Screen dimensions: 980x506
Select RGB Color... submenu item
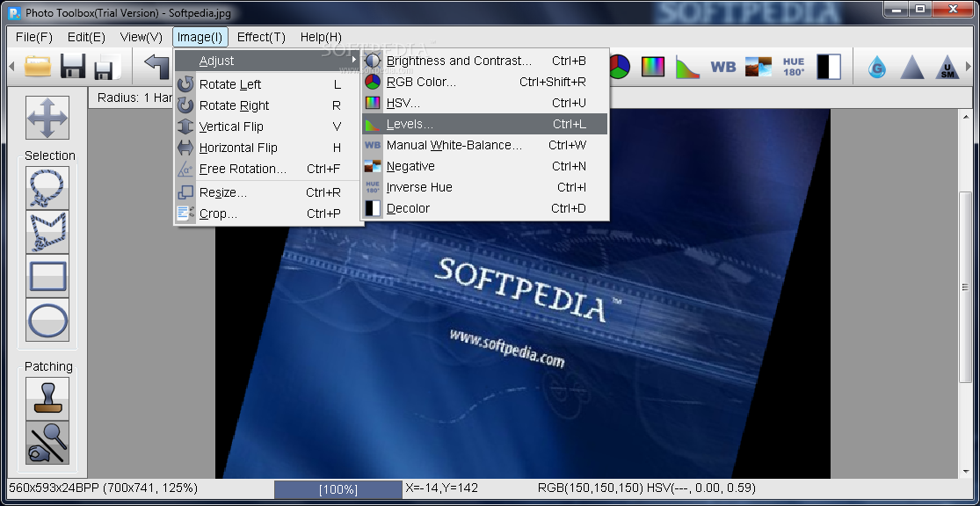[485, 82]
